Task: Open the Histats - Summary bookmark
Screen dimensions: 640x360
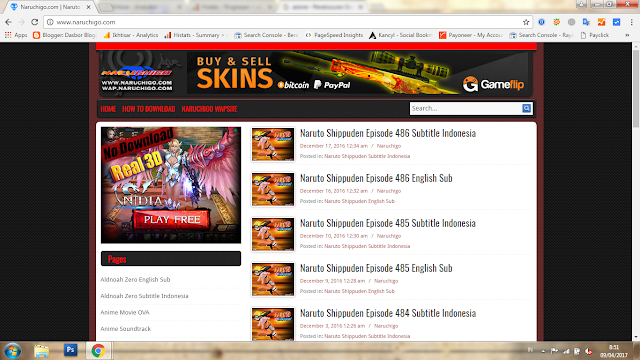Action: tap(195, 35)
